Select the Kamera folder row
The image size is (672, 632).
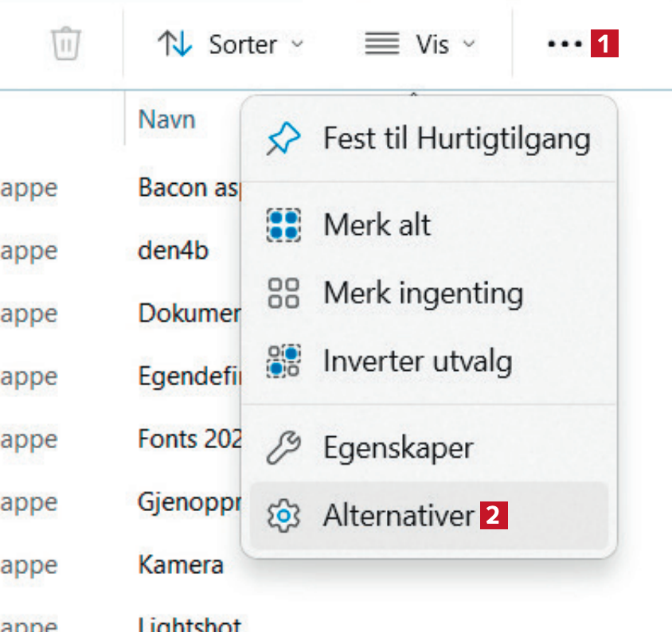[181, 565]
